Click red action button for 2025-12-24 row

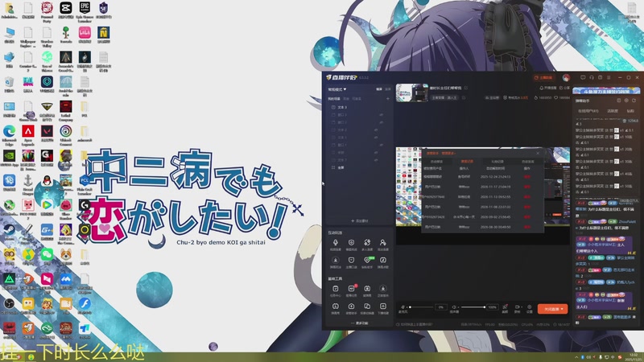(527, 177)
